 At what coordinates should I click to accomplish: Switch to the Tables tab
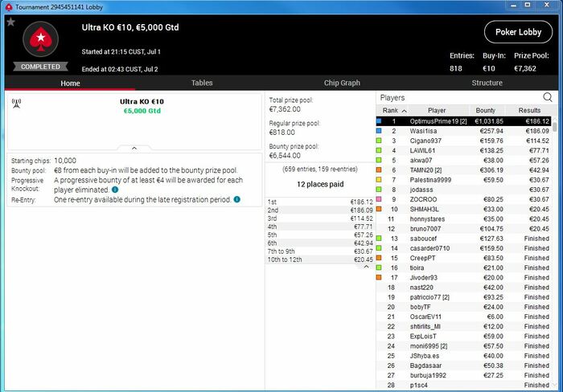(x=202, y=83)
